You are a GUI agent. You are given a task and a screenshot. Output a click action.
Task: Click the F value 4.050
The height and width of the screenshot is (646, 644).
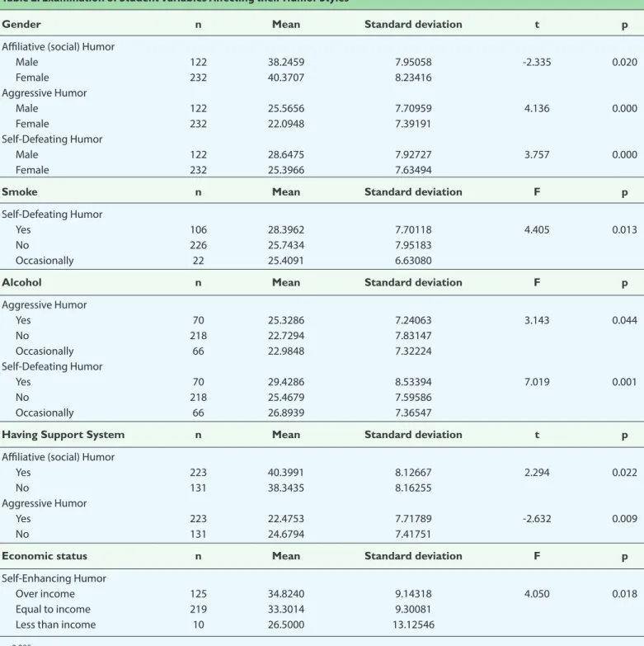537,594
